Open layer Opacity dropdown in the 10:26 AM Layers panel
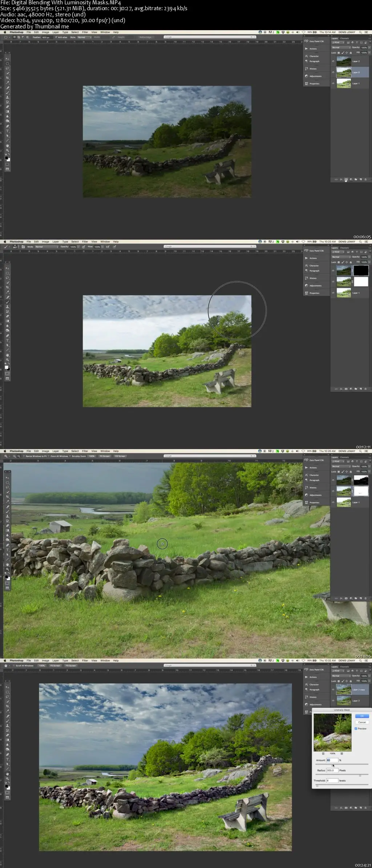The width and height of the screenshot is (372, 868). click(x=369, y=467)
